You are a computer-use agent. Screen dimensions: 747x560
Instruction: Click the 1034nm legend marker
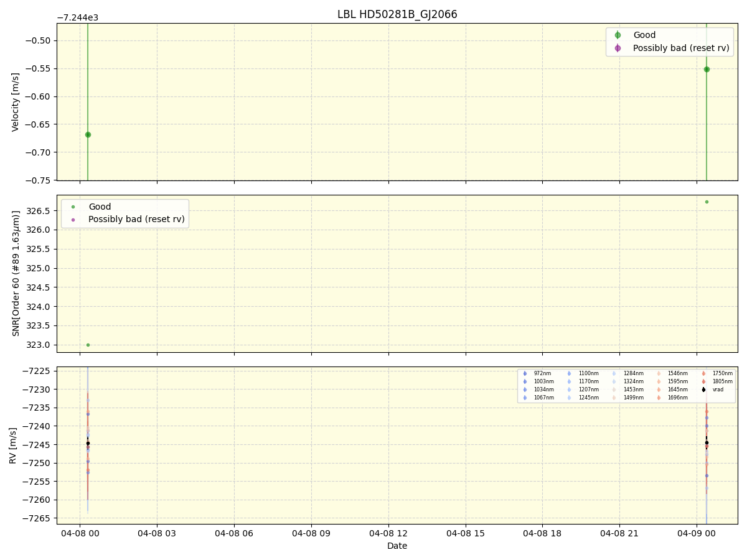[x=525, y=390]
